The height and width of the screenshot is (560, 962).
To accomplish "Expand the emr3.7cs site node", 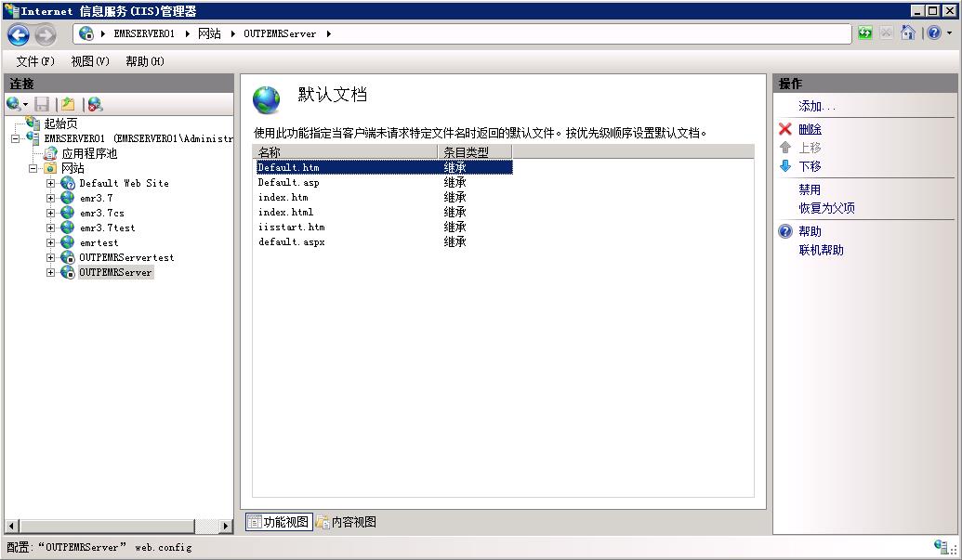I will coord(50,213).
